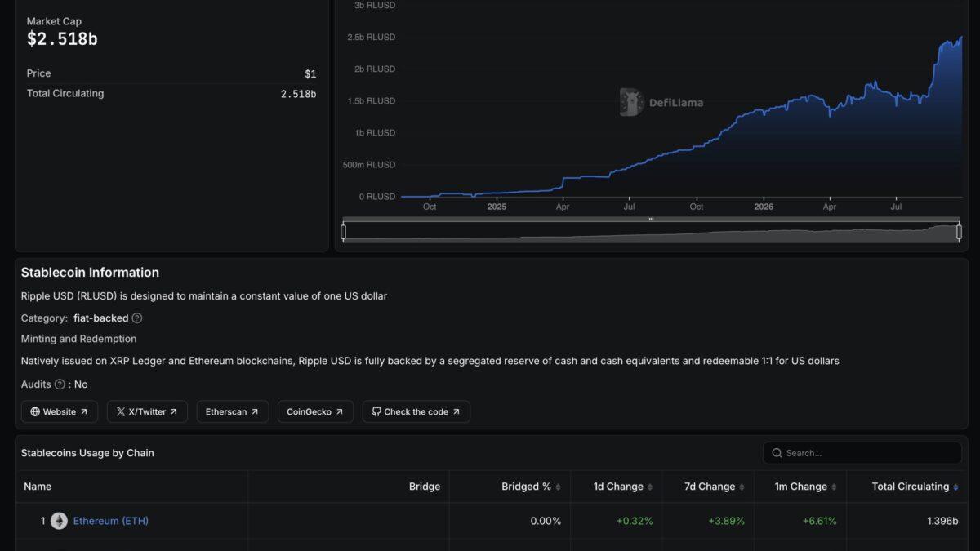Click the search magnifier icon
Screen dimensions: 980x551
pyautogui.click(x=777, y=453)
